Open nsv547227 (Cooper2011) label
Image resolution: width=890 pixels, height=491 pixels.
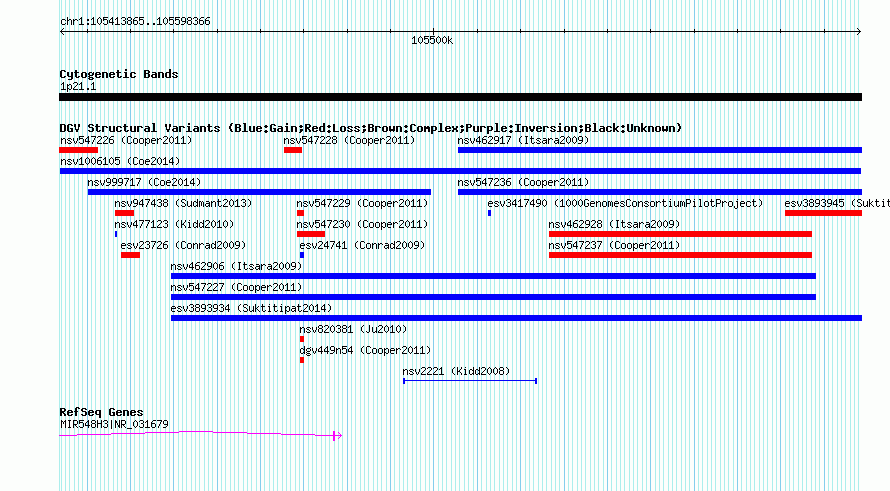click(x=236, y=287)
